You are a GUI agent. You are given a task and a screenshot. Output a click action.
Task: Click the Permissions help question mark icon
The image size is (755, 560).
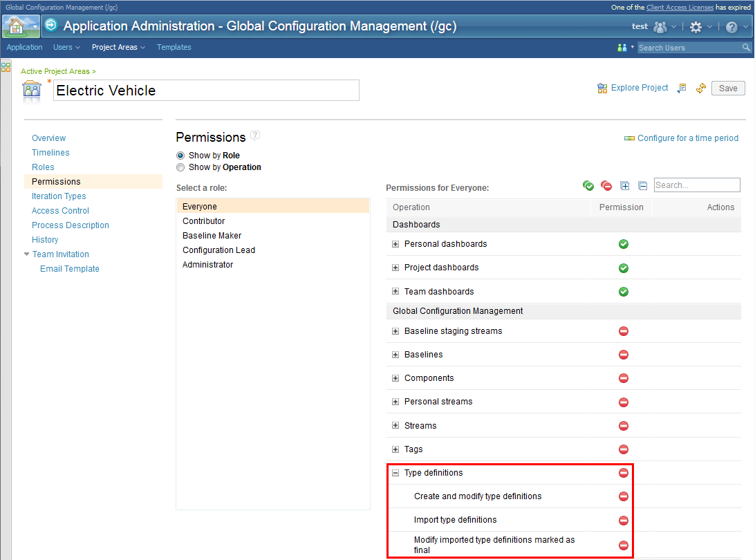tap(255, 136)
